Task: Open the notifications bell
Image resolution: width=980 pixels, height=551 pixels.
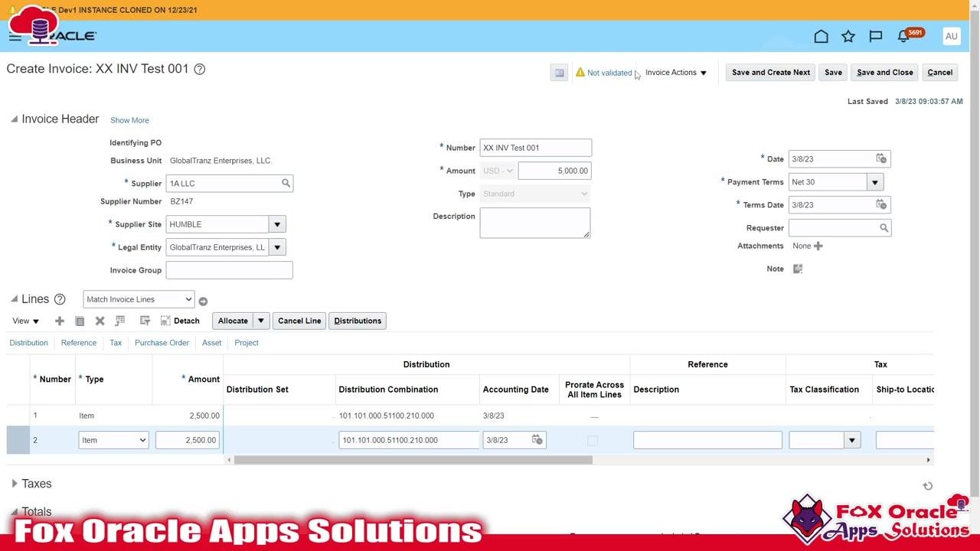Action: coord(903,37)
